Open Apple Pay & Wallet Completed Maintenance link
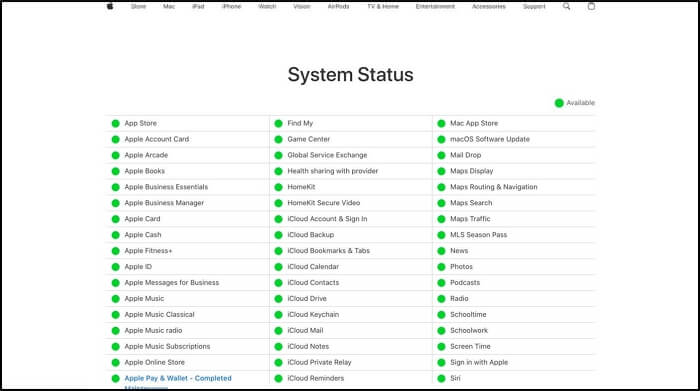 [x=178, y=382]
